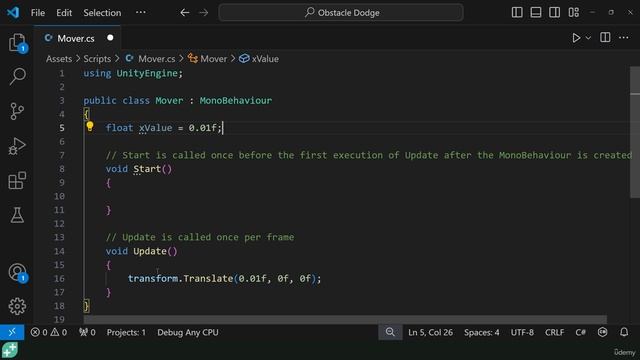Image resolution: width=640 pixels, height=360 pixels.
Task: Click the Start method name
Action: tap(147, 169)
